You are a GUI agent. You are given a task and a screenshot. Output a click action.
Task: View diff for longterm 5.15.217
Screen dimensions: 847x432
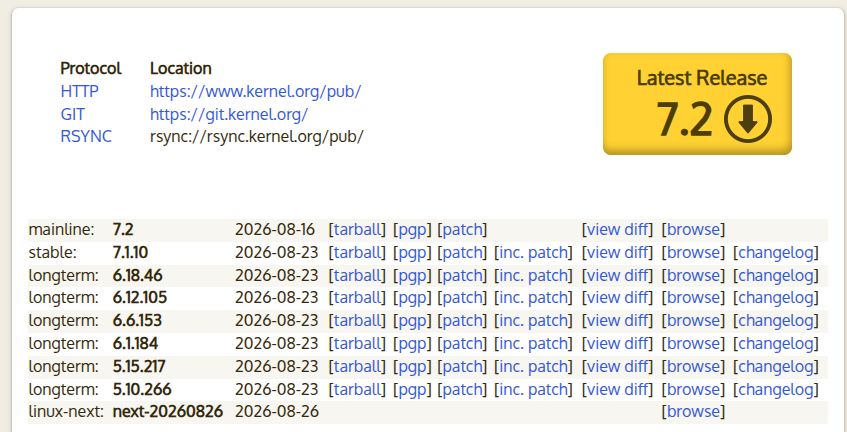click(617, 366)
